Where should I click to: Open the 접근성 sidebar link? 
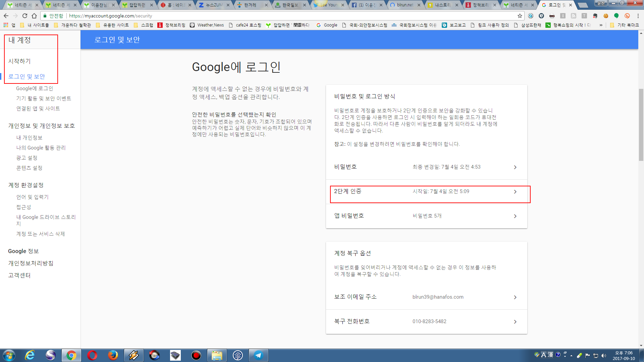click(x=23, y=207)
